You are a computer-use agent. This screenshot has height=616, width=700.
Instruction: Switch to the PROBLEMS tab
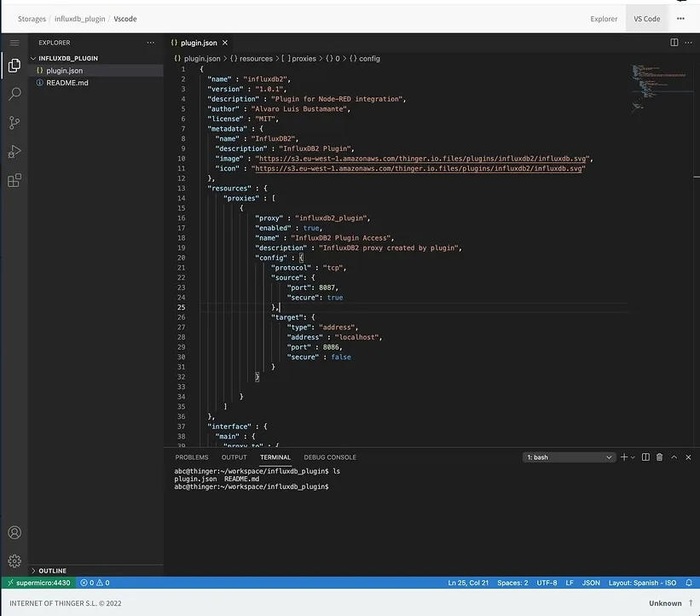[x=192, y=457]
